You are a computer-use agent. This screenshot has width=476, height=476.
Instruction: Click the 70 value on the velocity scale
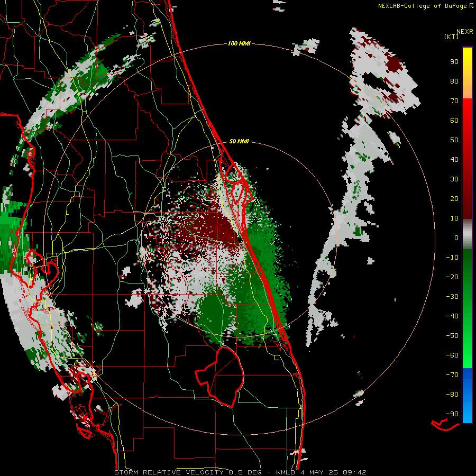454,101
